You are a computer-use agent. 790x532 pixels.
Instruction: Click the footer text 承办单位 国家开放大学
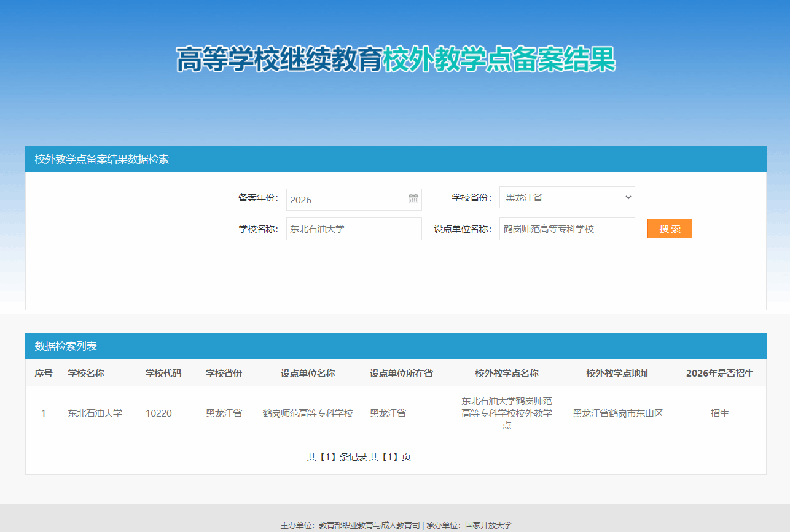[x=469, y=525]
